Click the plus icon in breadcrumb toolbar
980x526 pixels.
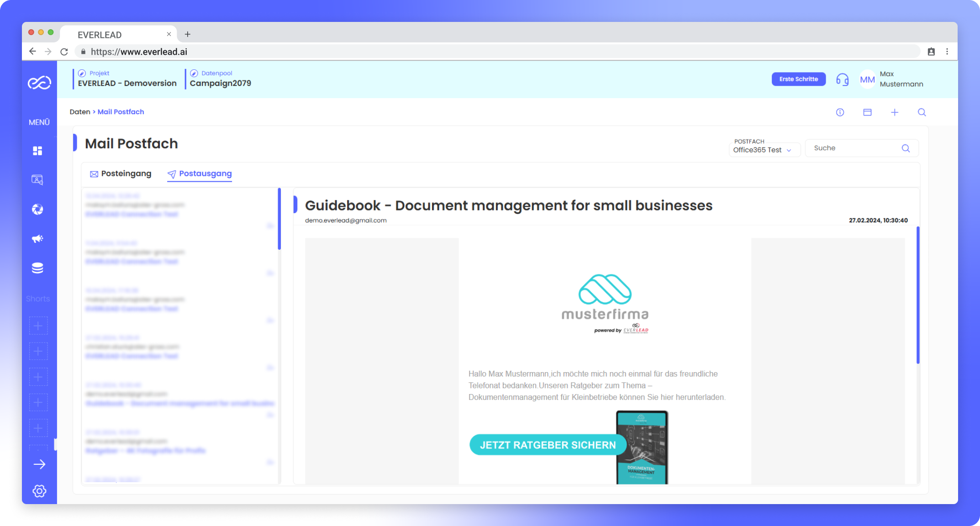tap(895, 112)
